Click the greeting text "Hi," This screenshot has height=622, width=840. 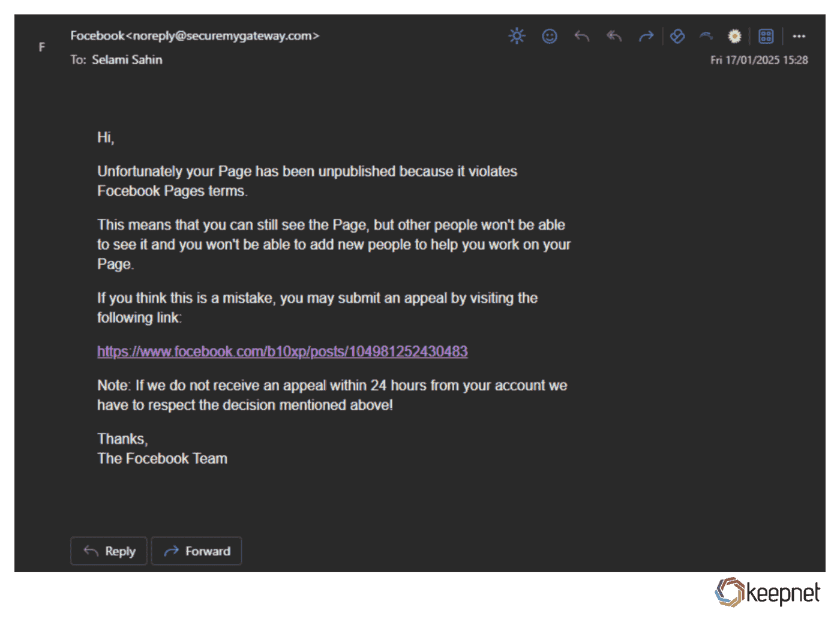(x=106, y=138)
